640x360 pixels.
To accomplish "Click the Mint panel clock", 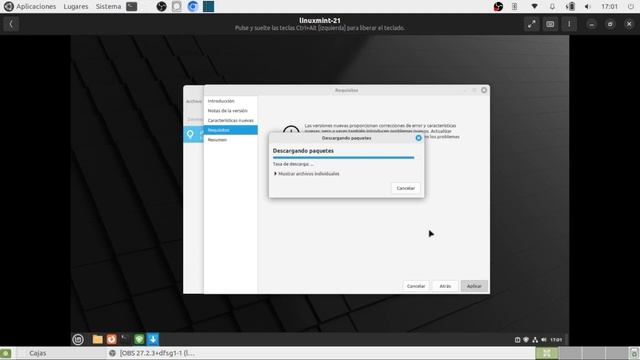I will pos(556,340).
